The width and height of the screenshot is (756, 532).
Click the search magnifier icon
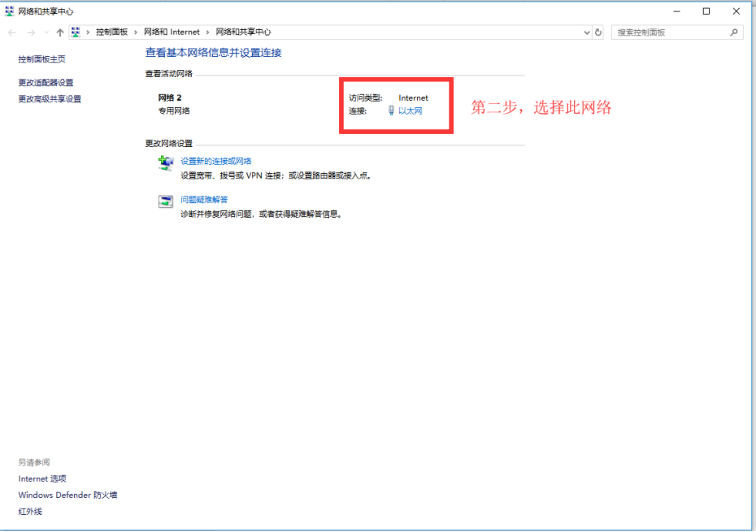pyautogui.click(x=734, y=32)
